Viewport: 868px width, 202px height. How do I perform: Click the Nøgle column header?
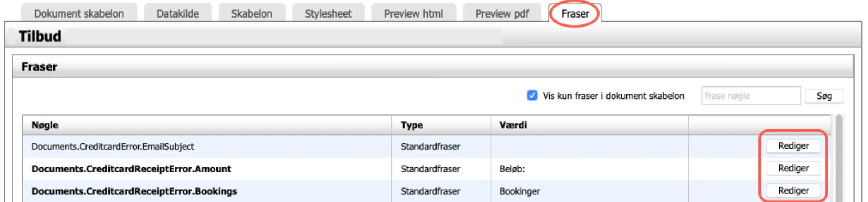coord(45,125)
